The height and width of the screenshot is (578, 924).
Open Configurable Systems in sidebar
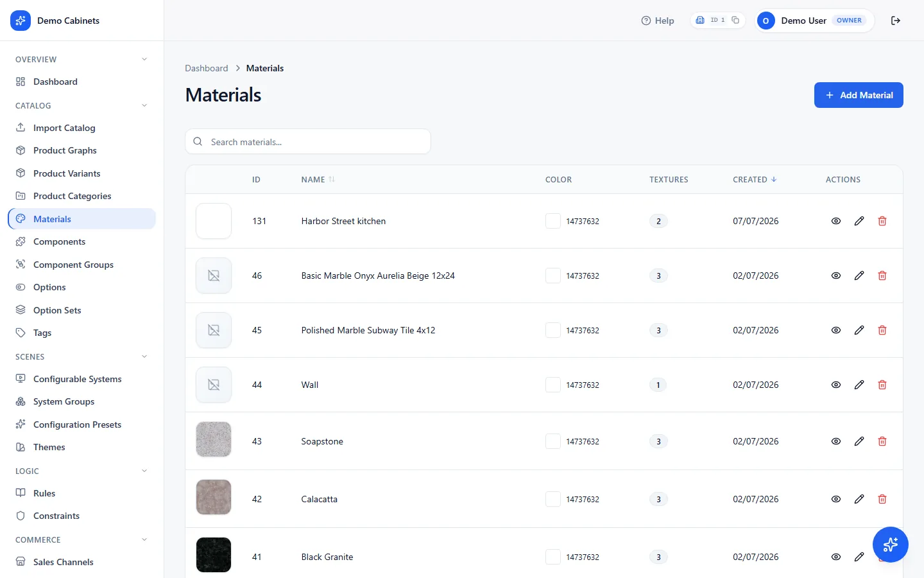click(81, 379)
